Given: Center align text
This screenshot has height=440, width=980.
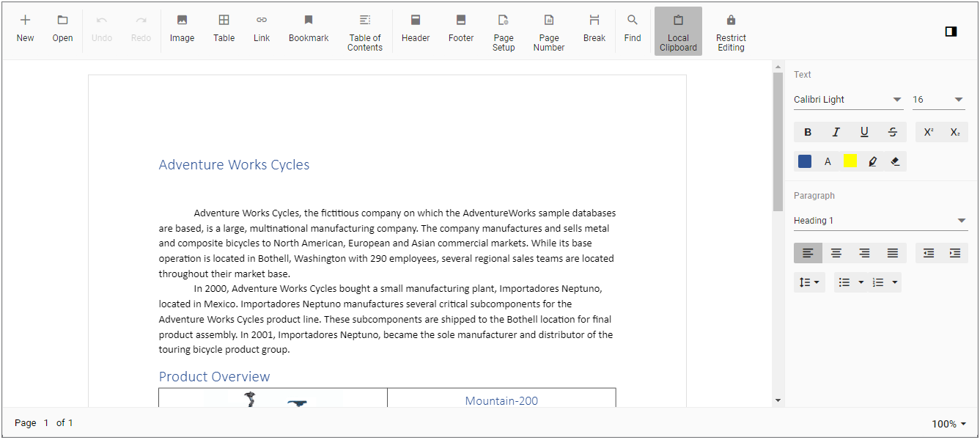Looking at the screenshot, I should 836,253.
